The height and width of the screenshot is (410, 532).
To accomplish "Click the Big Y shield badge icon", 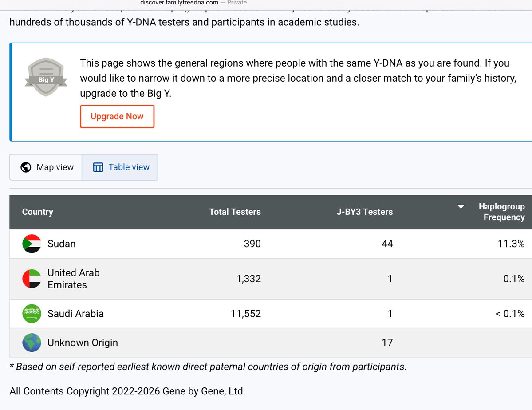I will pos(46,77).
